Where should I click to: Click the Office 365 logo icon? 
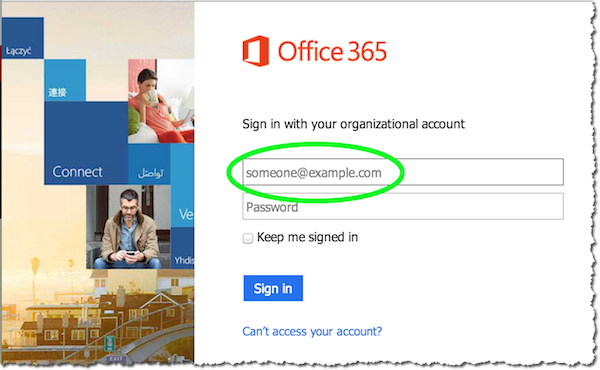click(256, 51)
